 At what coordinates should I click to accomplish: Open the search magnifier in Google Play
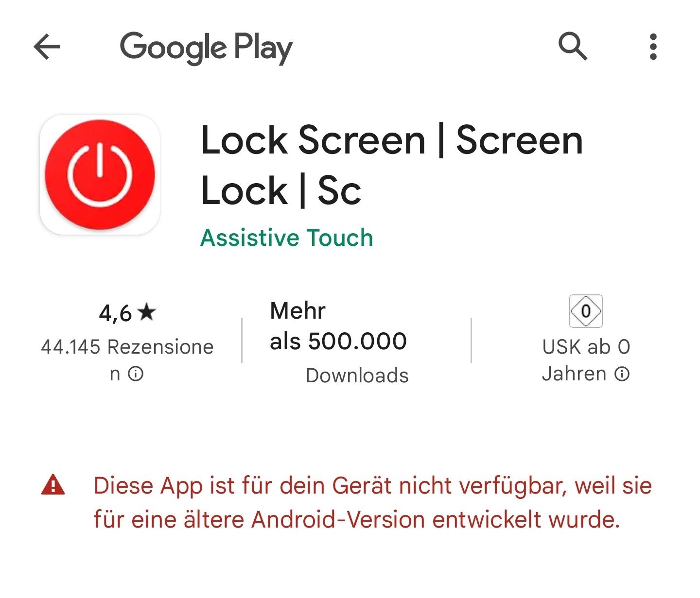click(x=573, y=47)
